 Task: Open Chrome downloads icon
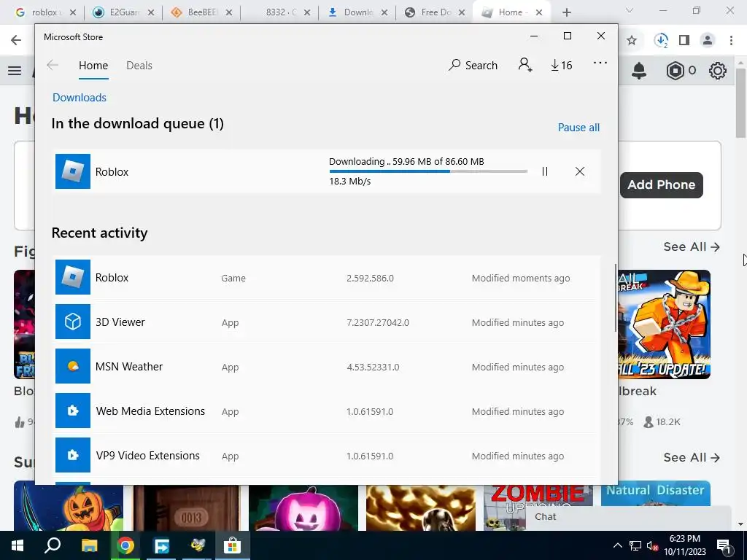coord(661,41)
